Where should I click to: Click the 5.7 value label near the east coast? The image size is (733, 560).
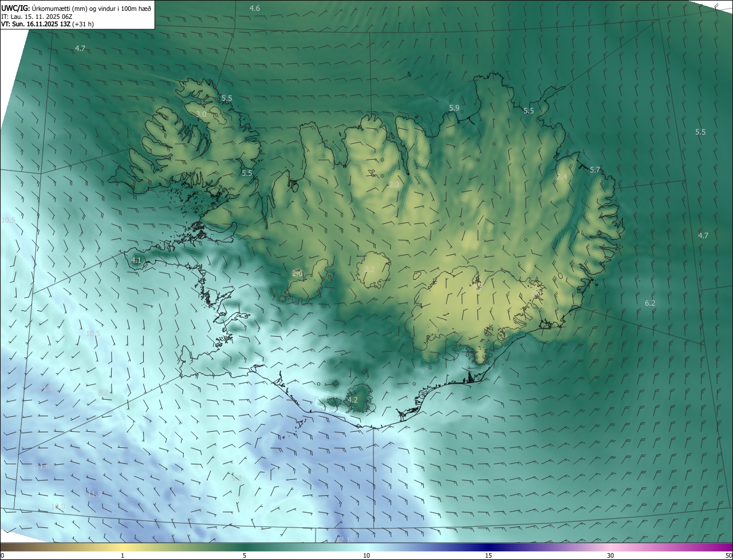click(x=595, y=169)
